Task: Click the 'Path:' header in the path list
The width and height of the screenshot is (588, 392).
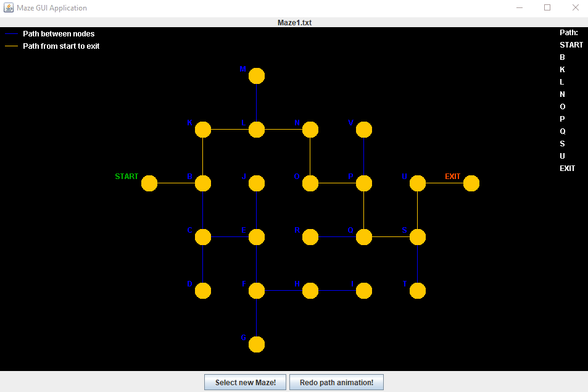Action: [568, 33]
